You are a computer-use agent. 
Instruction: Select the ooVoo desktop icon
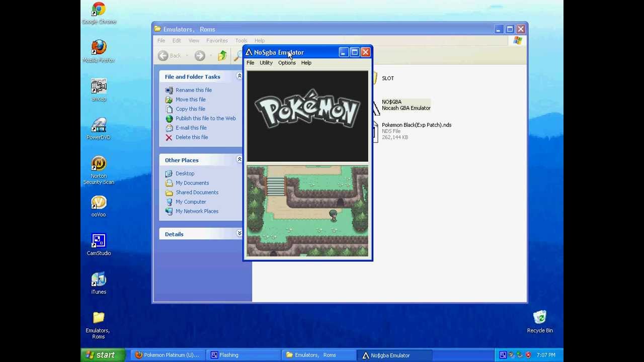pos(99,206)
